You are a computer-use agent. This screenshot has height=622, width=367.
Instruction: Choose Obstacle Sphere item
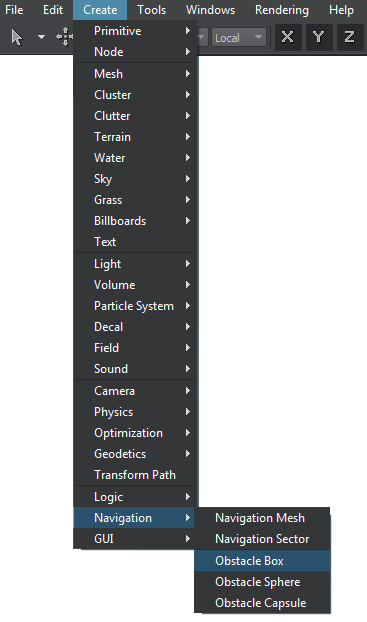pos(262,582)
